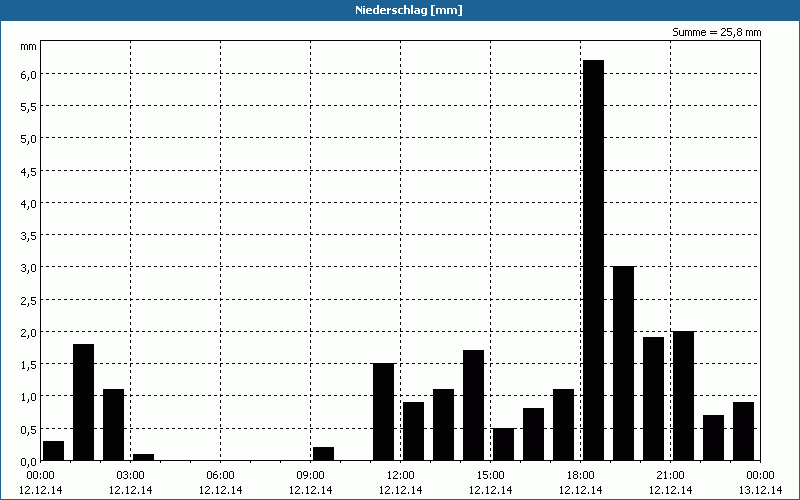Click the '06:00' time axis label

220,476
